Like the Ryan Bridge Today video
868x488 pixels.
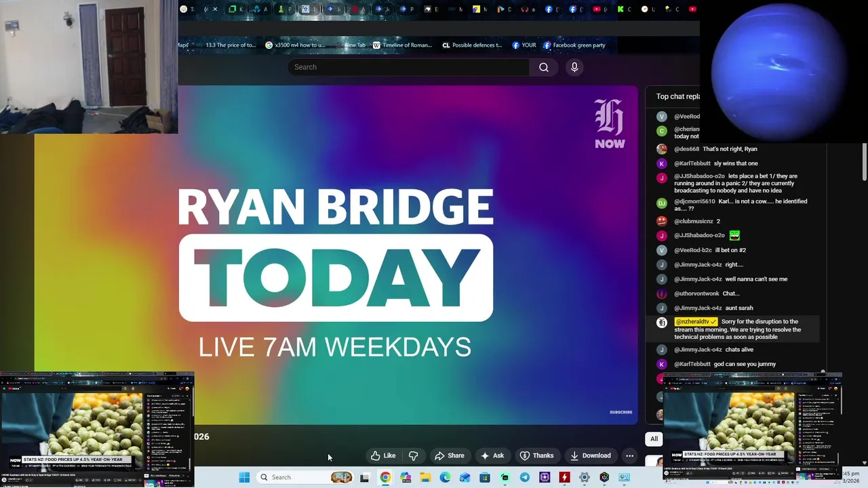click(x=383, y=455)
